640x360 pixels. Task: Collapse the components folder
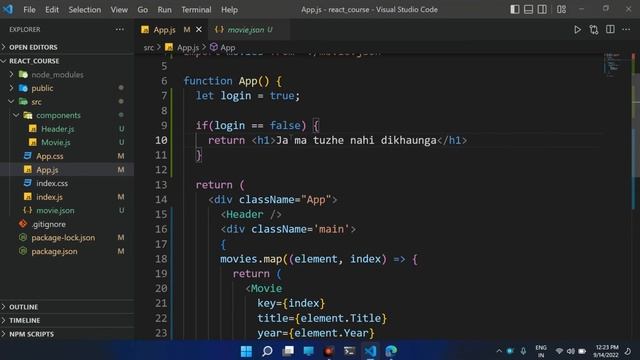pyautogui.click(x=58, y=116)
